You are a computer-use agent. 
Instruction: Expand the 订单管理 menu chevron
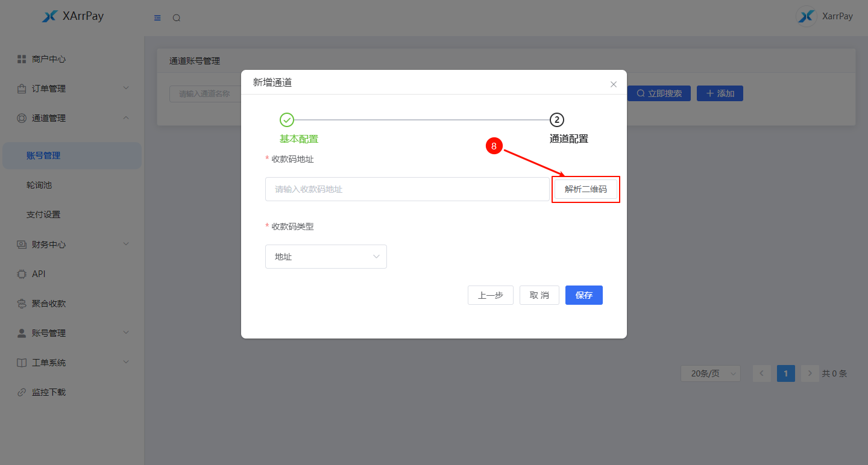coord(126,89)
